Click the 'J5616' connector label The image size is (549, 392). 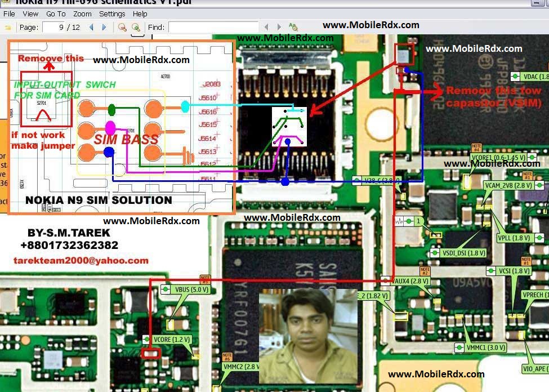(x=208, y=112)
